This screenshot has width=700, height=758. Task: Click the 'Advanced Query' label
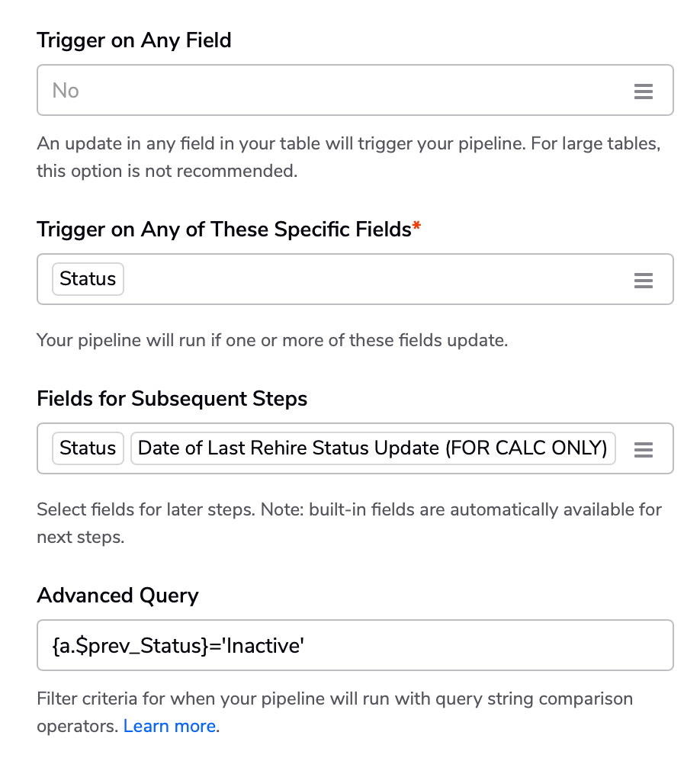tap(117, 595)
